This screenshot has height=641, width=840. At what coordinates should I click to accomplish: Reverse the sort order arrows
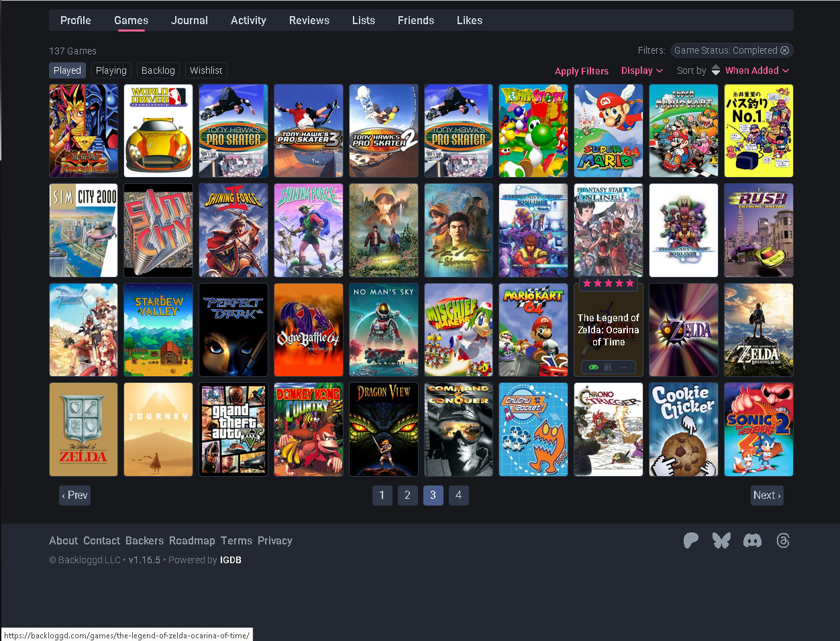coord(716,70)
